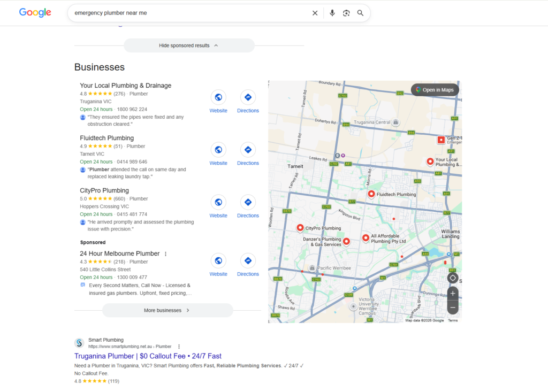Open 24 Hour Melbourne Plumber sponsored listing
This screenshot has height=392, width=548.
119,253
